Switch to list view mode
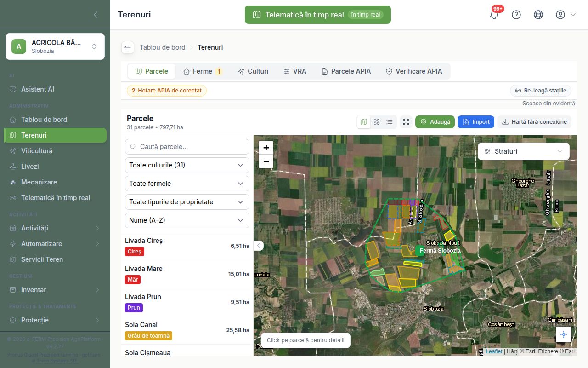The image size is (588, 368). (390, 122)
